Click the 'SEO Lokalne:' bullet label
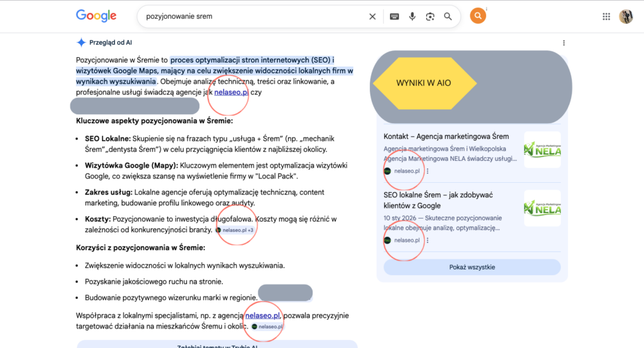The image size is (644, 348). [x=108, y=139]
